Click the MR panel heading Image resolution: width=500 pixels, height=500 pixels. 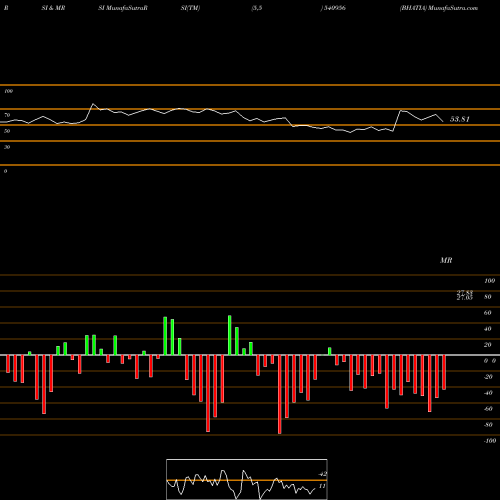point(446,260)
